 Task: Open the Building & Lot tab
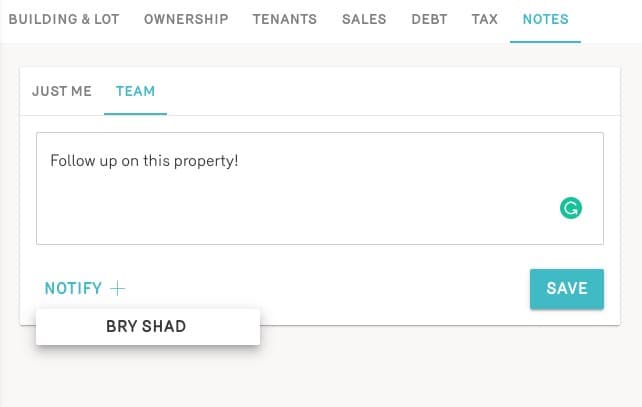[x=65, y=19]
